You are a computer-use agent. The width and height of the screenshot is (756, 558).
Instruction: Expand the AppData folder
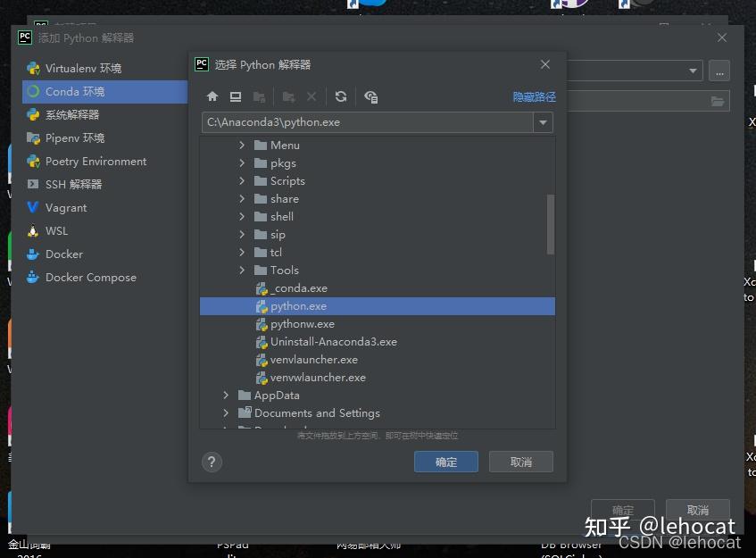pyautogui.click(x=226, y=395)
